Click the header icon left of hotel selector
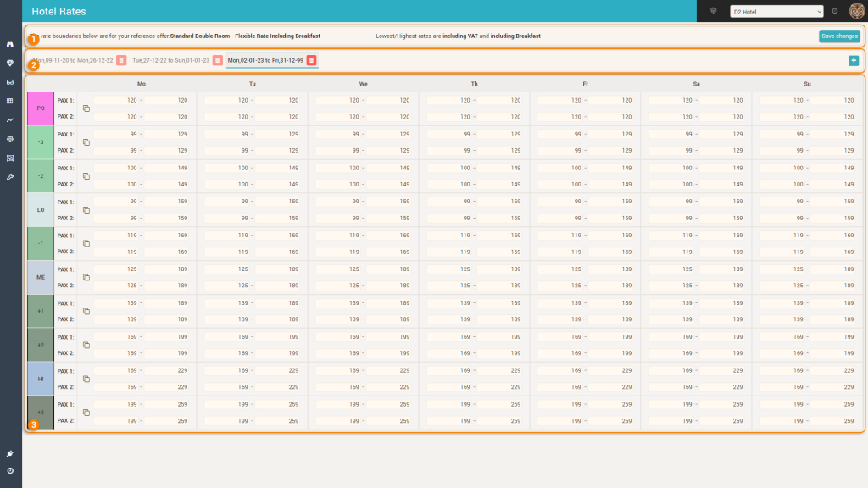 (714, 11)
